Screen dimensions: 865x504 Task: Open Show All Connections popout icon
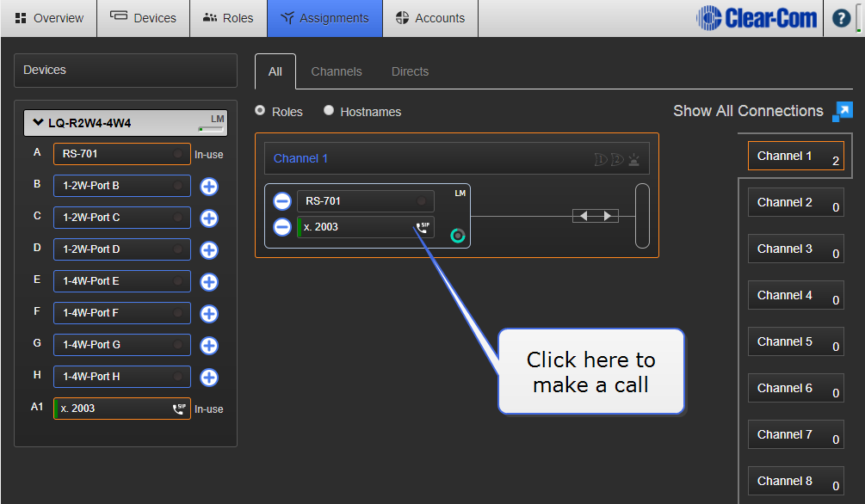click(x=843, y=111)
